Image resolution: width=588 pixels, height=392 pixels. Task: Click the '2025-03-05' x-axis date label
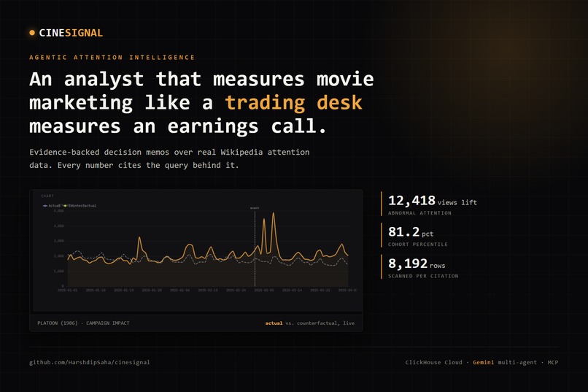[x=264, y=290]
